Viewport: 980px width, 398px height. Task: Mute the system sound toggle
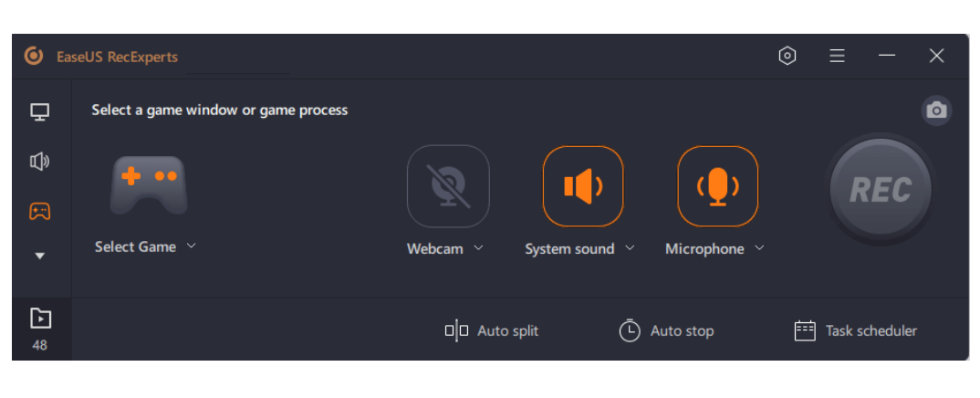click(x=583, y=186)
